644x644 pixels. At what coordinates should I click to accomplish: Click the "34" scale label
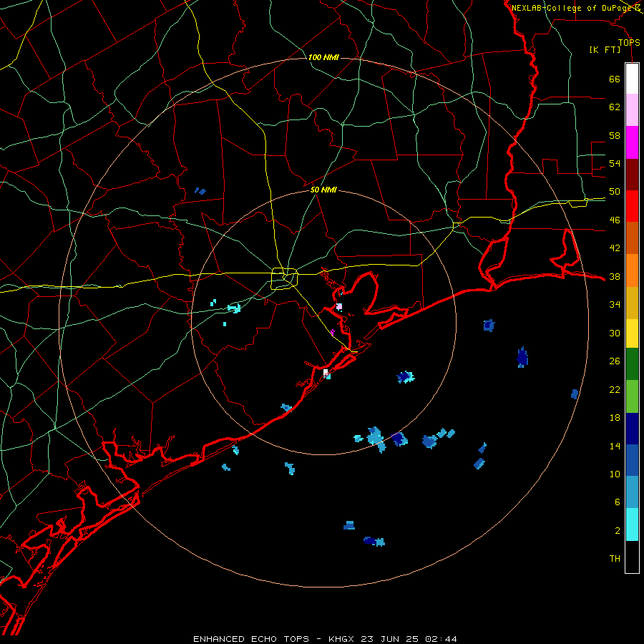615,305
